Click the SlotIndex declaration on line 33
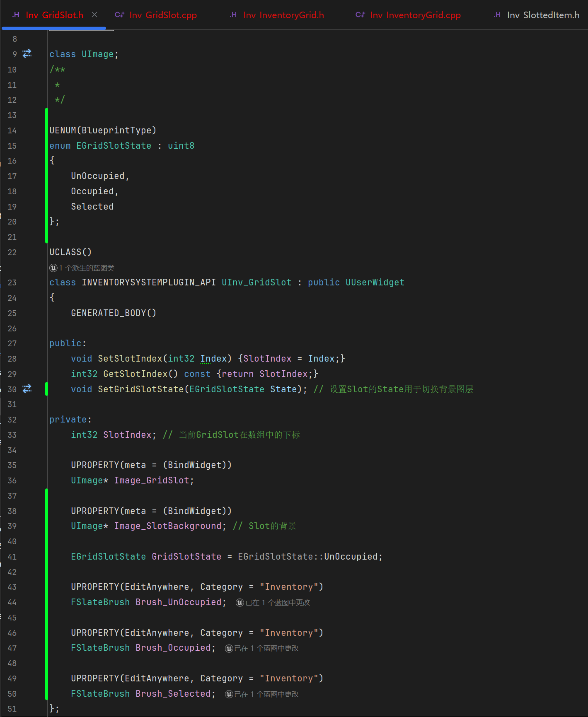This screenshot has height=717, width=588. (x=127, y=435)
